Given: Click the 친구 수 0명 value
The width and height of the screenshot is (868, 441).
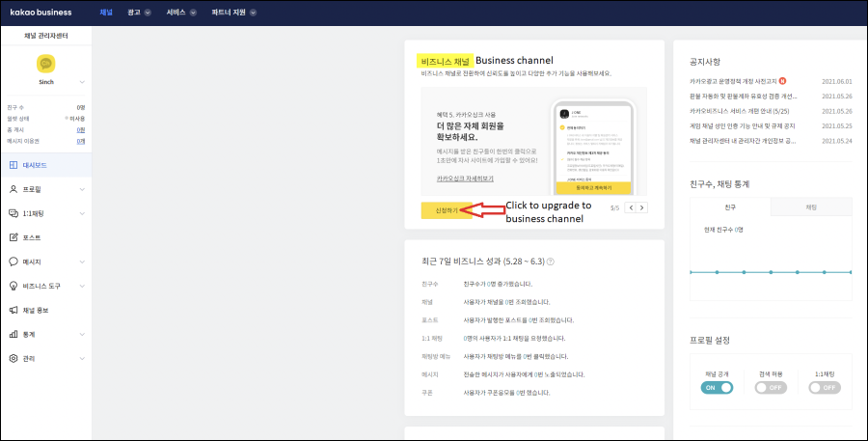Looking at the screenshot, I should (81, 107).
